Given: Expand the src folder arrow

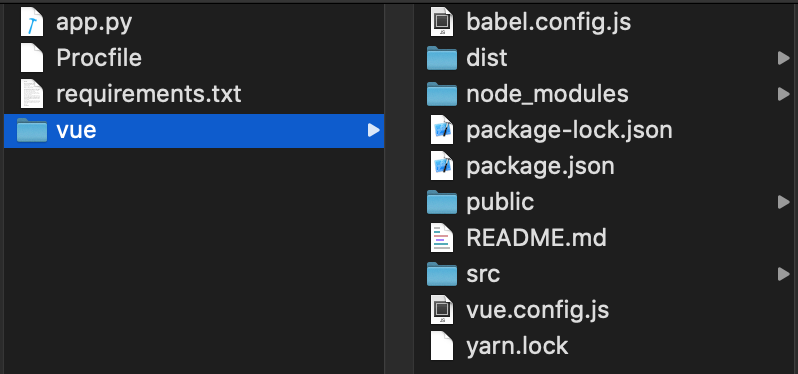Looking at the screenshot, I should coord(784,275).
